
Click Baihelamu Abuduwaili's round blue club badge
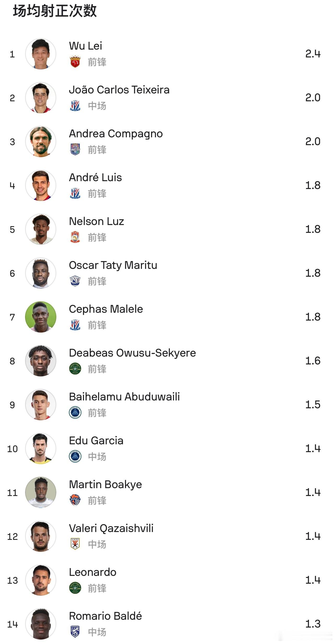pos(75,413)
